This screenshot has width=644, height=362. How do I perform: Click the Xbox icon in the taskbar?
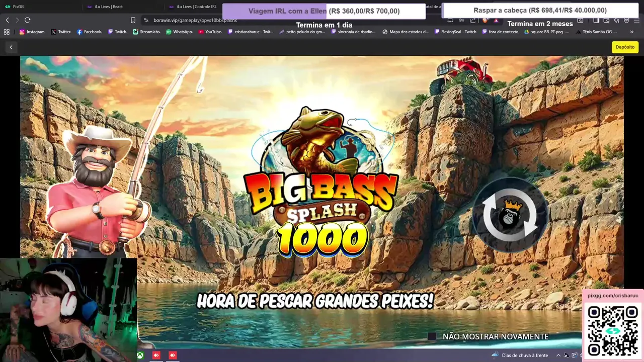pyautogui.click(x=140, y=355)
